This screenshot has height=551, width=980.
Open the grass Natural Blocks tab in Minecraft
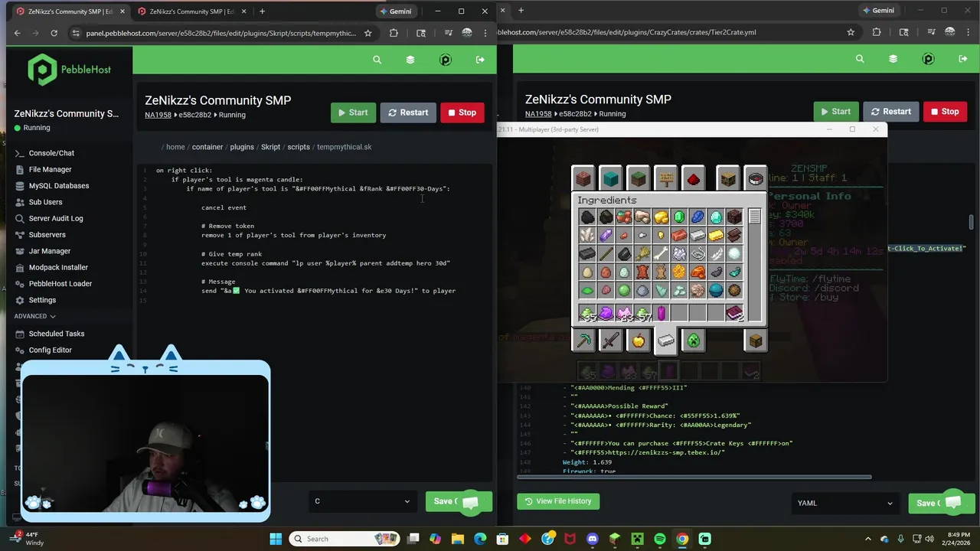638,178
